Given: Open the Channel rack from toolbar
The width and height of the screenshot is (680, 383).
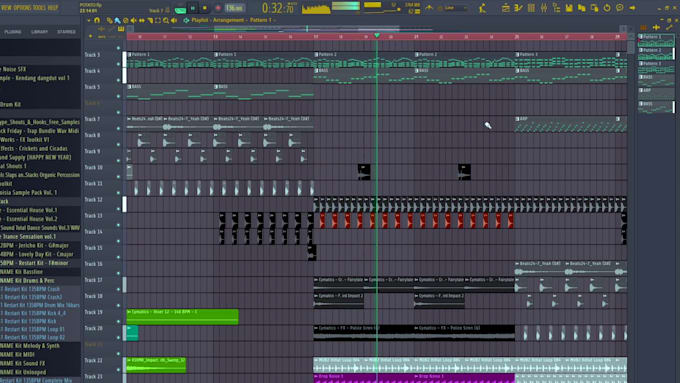Looking at the screenshot, I should click(531, 8).
